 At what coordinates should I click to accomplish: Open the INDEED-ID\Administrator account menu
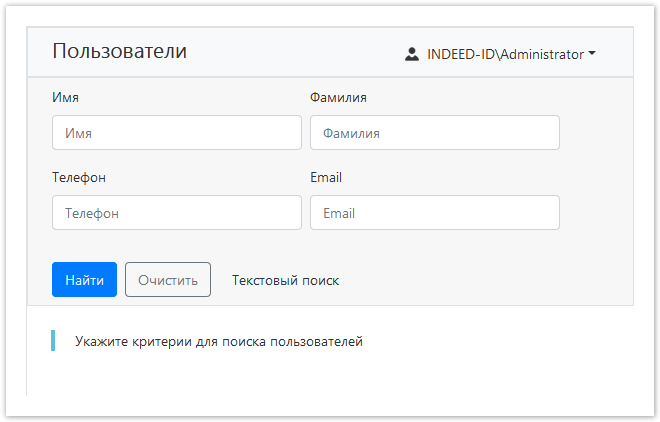(505, 54)
